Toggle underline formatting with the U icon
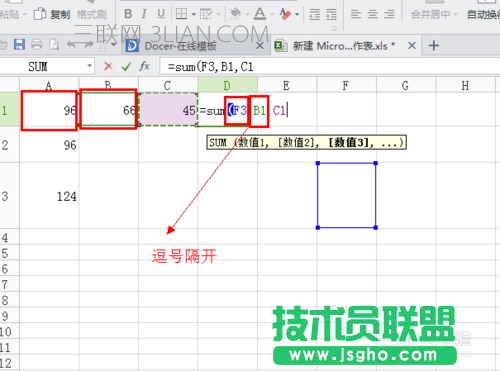 coord(161,14)
